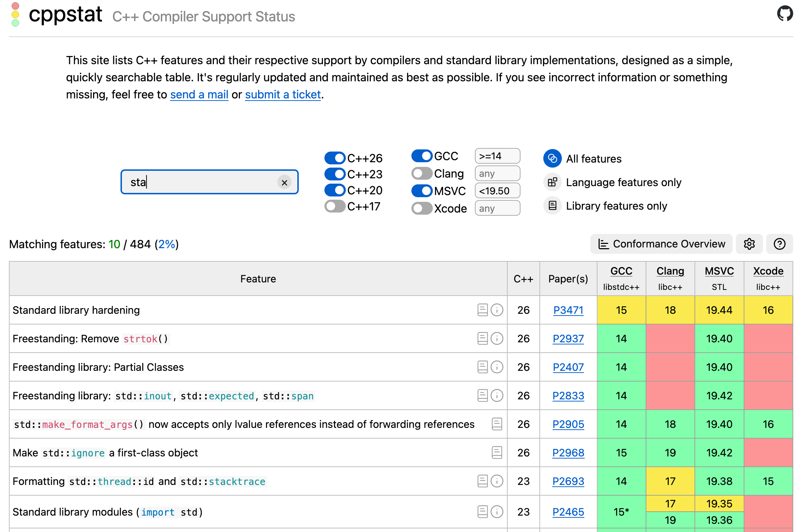
Task: Click library icon on std::ignore row
Action: [497, 452]
